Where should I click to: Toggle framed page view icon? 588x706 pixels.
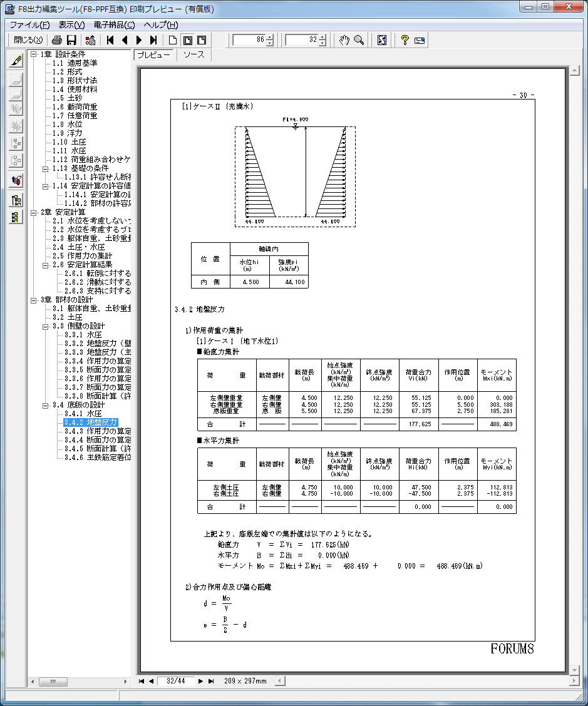187,40
